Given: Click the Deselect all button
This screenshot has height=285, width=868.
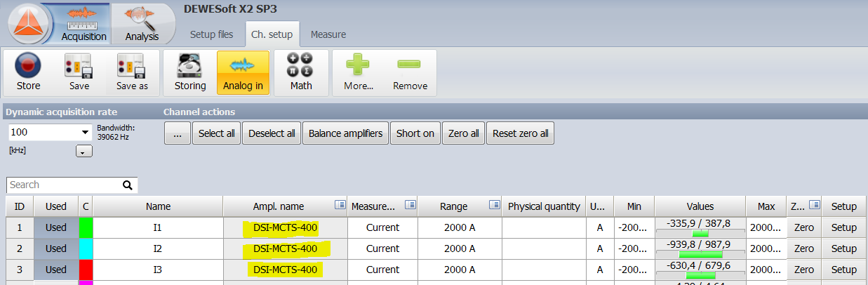Looking at the screenshot, I should click(x=272, y=133).
